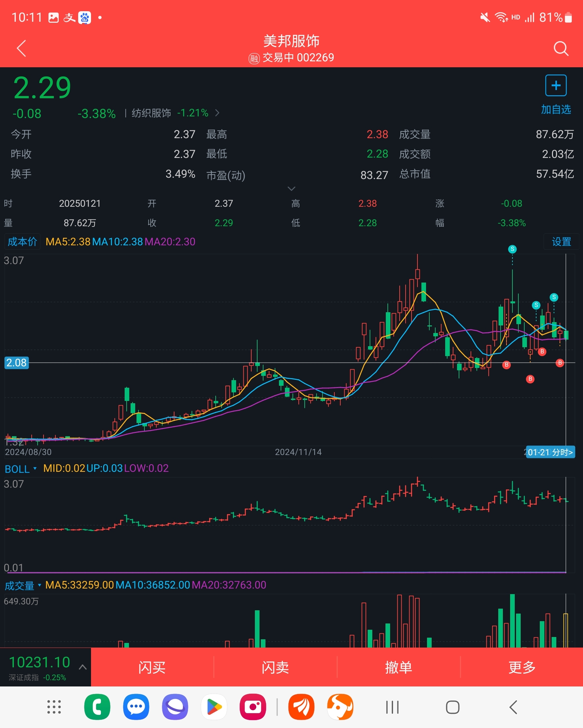Add stock to watchlist with plus icon
Screen dimensions: 583x728
[556, 85]
